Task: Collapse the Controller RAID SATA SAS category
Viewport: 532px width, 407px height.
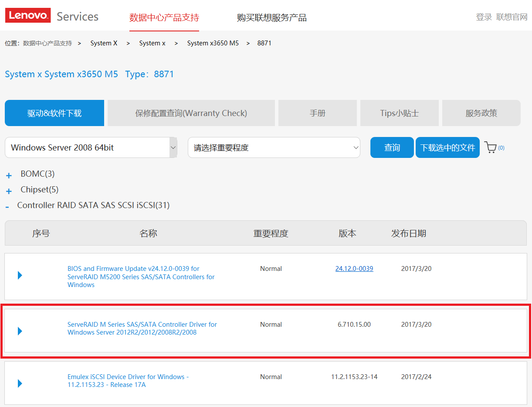Action: point(7,207)
